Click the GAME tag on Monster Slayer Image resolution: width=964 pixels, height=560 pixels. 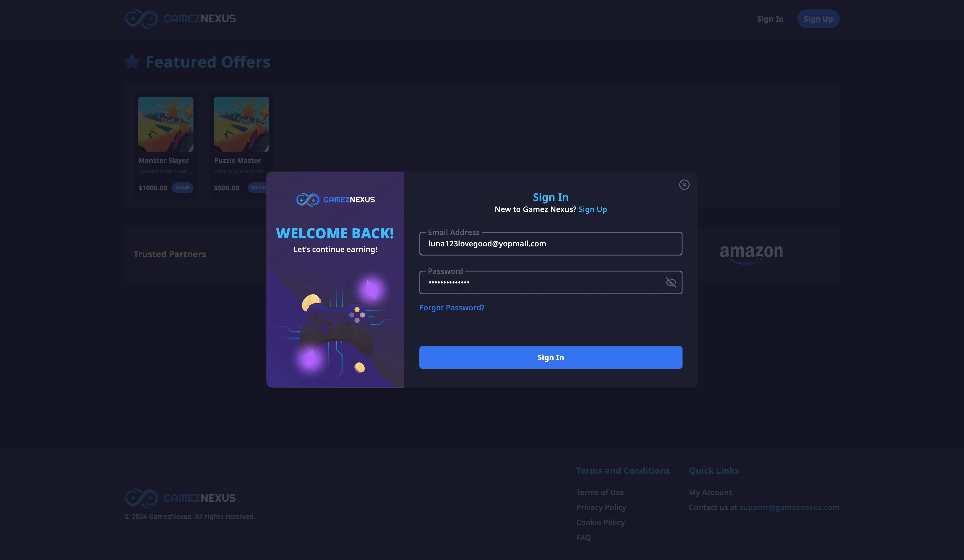click(x=182, y=188)
